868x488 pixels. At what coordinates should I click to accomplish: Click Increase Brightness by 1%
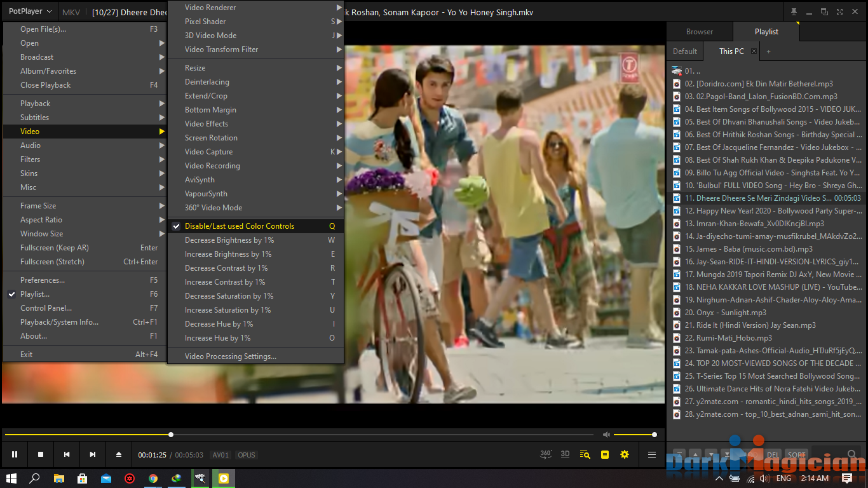click(255, 254)
